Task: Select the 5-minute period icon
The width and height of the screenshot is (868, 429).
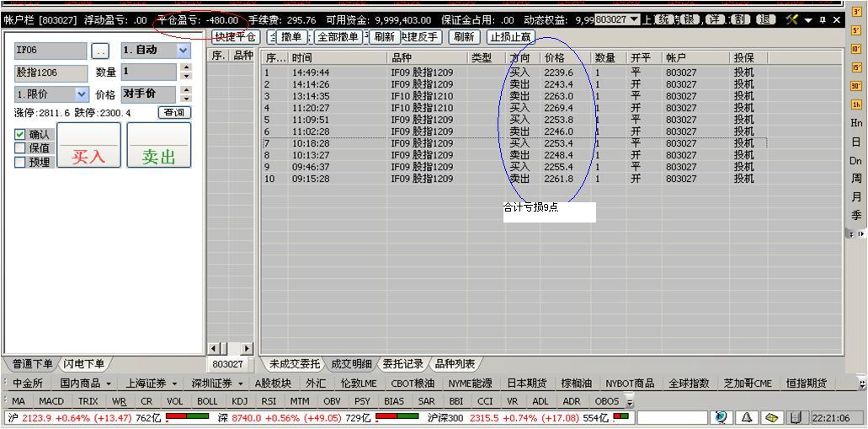Action: click(856, 30)
